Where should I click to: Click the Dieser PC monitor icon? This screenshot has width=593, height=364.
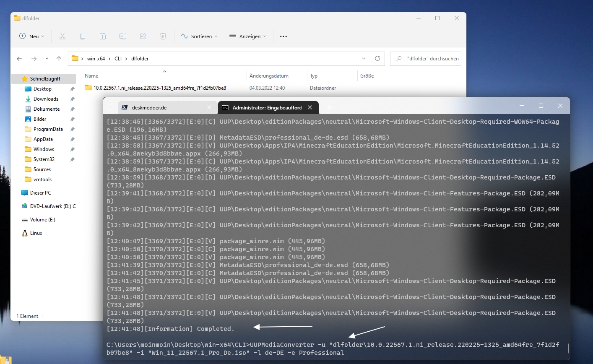pyautogui.click(x=25, y=193)
